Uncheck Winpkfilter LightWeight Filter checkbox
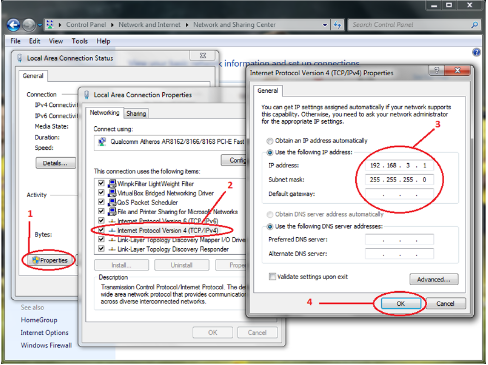This screenshot has width=488, height=365. point(101,183)
